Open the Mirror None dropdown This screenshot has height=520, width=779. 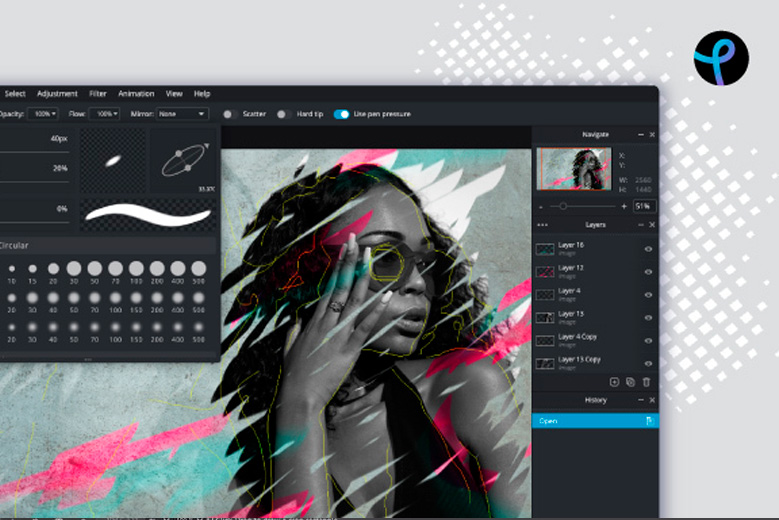tap(182, 114)
